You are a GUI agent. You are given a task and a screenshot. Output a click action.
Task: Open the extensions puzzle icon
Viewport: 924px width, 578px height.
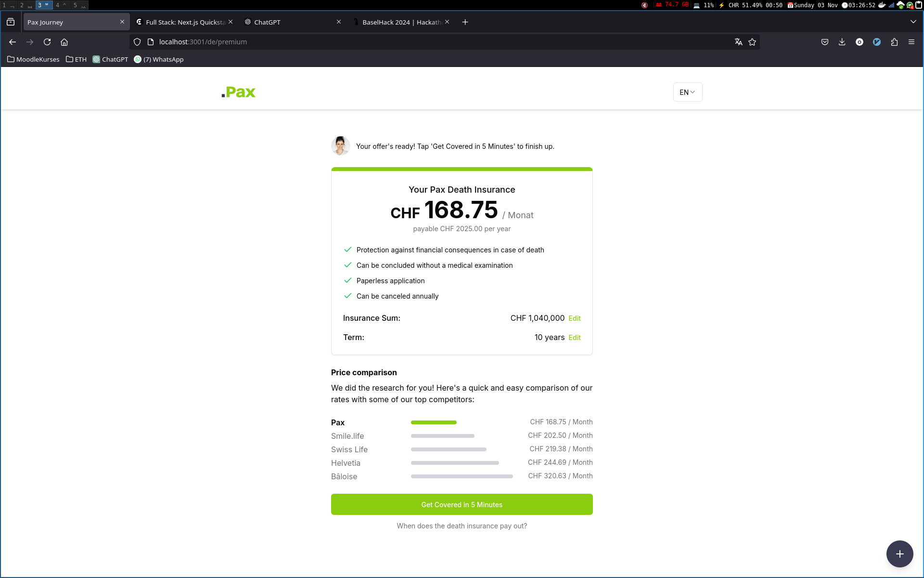[894, 42]
